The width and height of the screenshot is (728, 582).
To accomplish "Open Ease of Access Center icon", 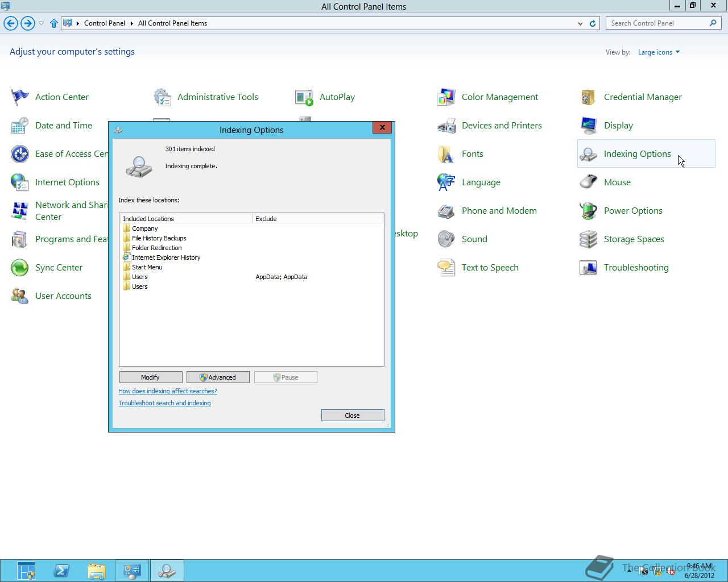I will [x=20, y=154].
